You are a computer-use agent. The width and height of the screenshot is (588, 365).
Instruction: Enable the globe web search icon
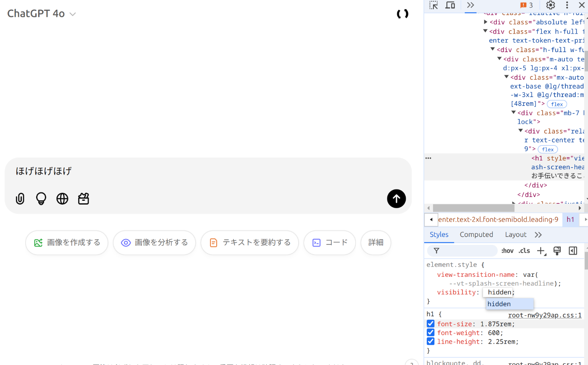point(62,199)
